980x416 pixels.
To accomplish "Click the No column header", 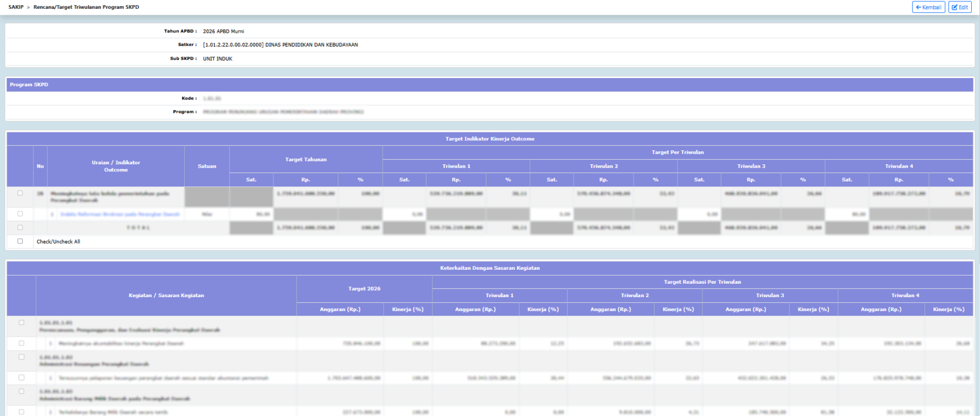I will pyautogui.click(x=40, y=166).
